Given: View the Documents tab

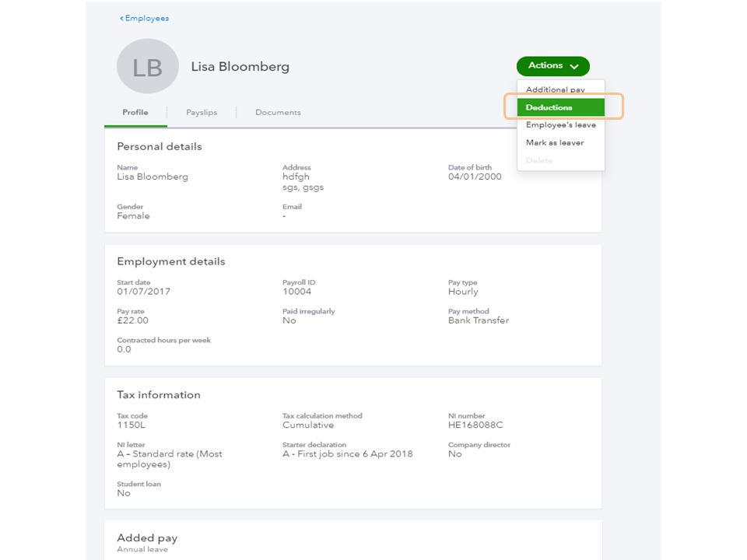Looking at the screenshot, I should coord(278,113).
